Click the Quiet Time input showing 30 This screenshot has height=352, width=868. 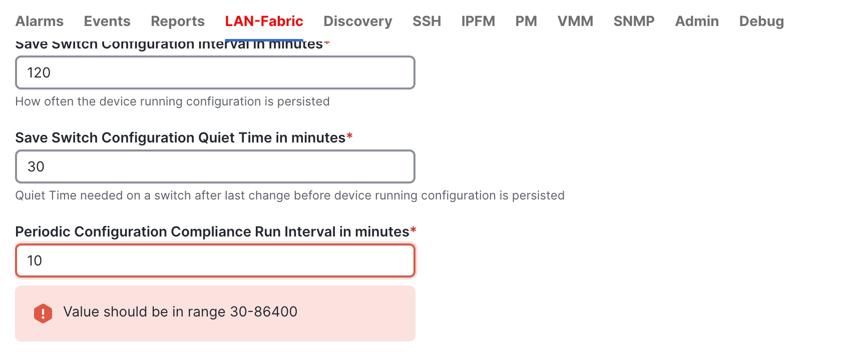pyautogui.click(x=215, y=166)
